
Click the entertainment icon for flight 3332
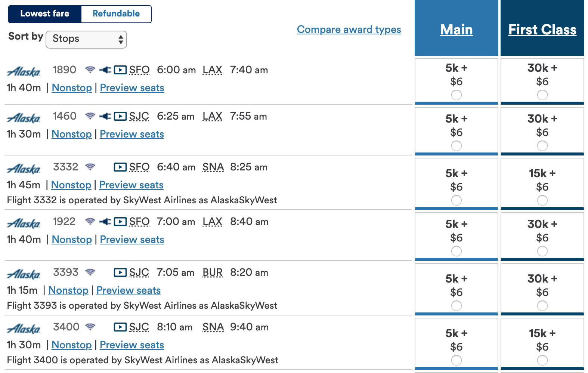(x=120, y=167)
